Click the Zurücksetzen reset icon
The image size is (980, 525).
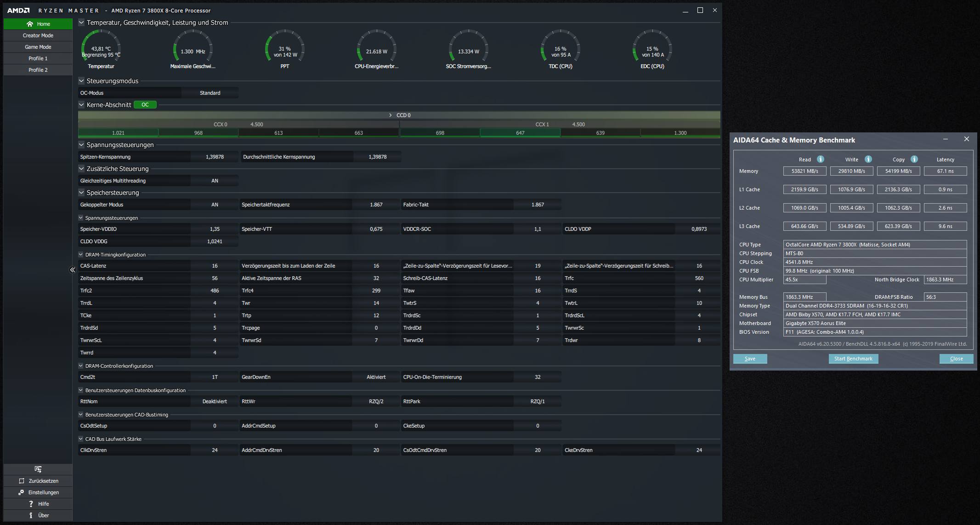pyautogui.click(x=22, y=481)
